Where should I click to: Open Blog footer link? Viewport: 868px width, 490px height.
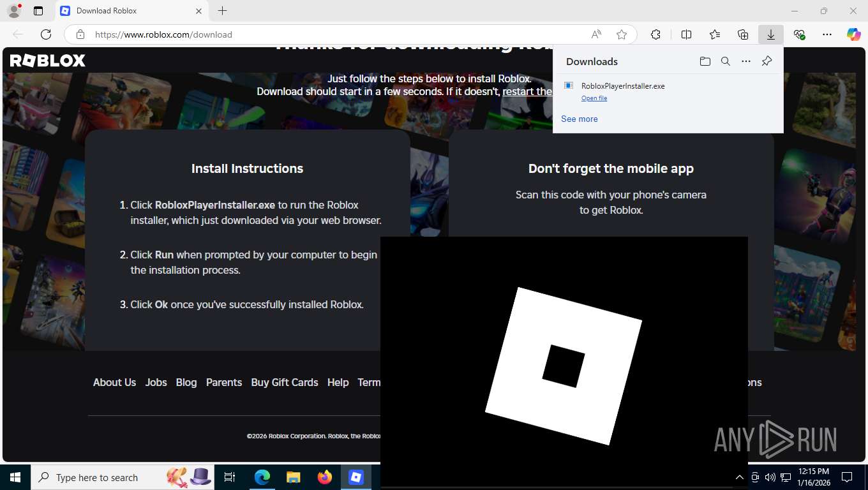pos(186,382)
